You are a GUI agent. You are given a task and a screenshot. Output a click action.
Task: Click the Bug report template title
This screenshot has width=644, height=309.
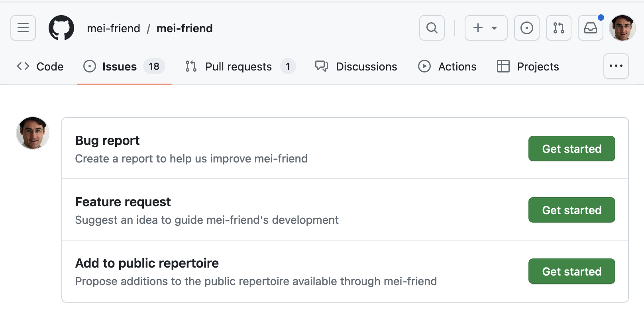(108, 141)
